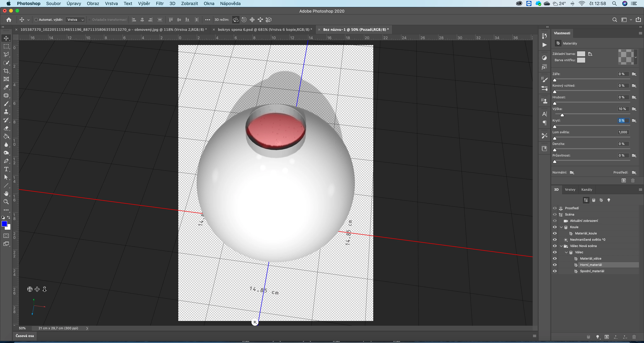Enable the Automat. výběr checkbox
Screen dimensions: 644x343
pyautogui.click(x=36, y=20)
